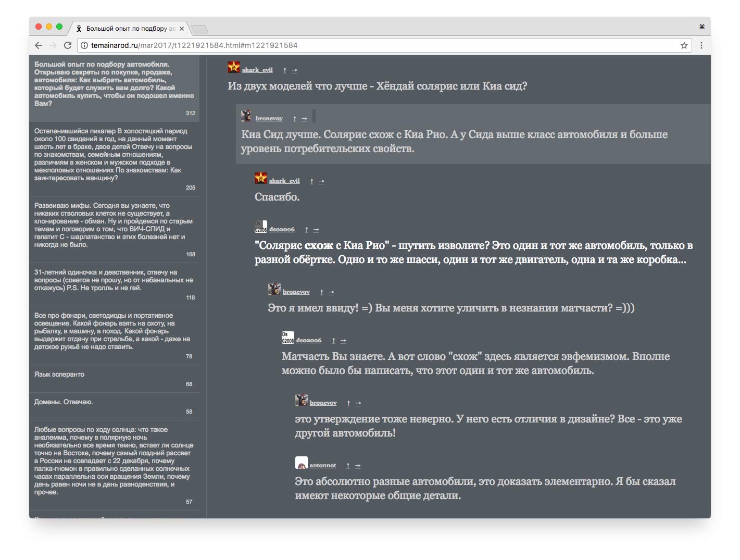
Task: Open bronevoy link above 'это утверждение тоже неверно'
Action: [x=323, y=403]
